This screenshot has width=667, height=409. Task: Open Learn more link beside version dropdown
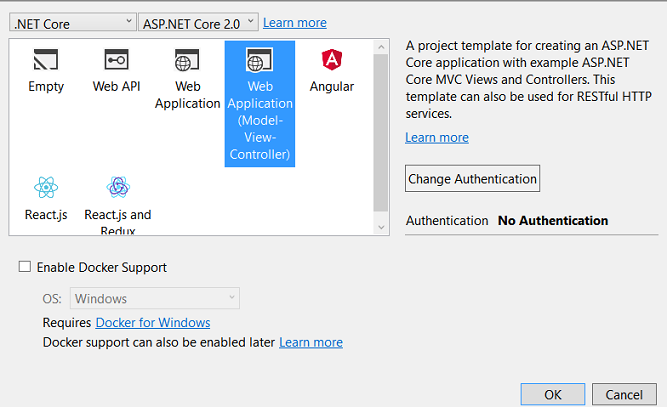click(295, 23)
